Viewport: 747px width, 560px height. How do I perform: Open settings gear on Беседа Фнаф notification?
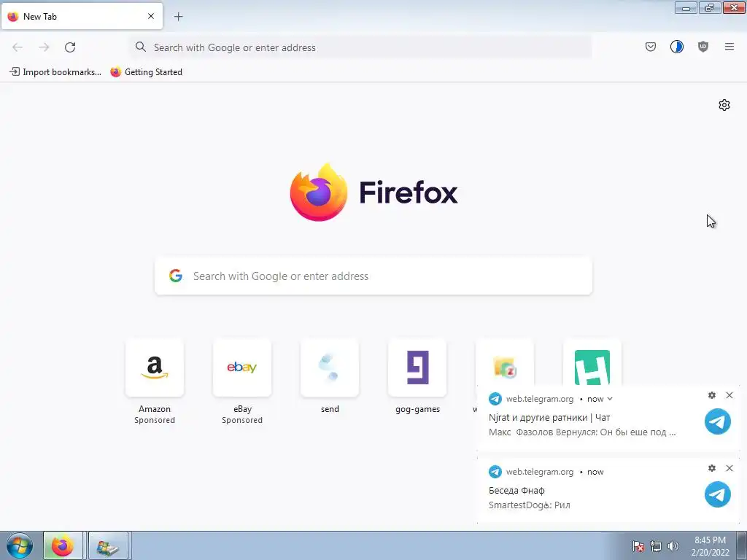point(712,468)
